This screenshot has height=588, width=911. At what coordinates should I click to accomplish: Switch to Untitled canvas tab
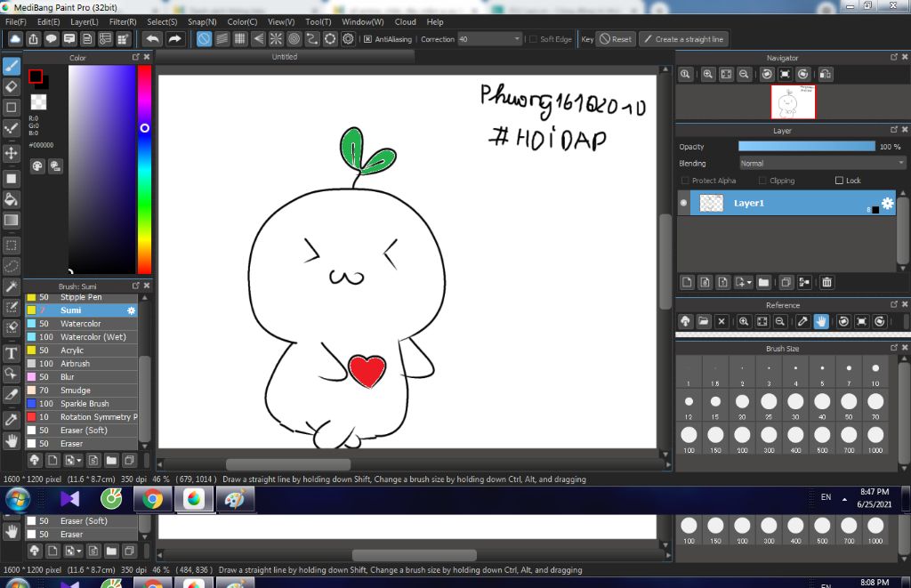click(x=285, y=57)
